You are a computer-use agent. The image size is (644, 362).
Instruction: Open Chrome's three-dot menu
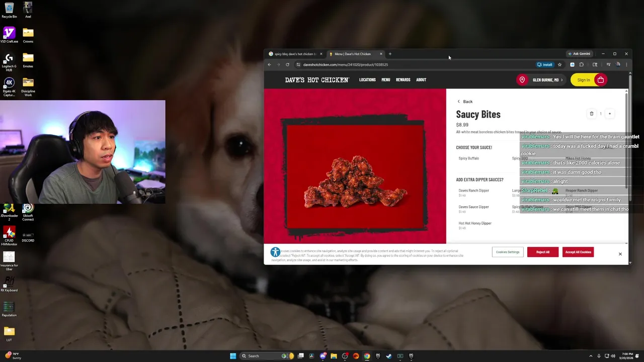626,64
